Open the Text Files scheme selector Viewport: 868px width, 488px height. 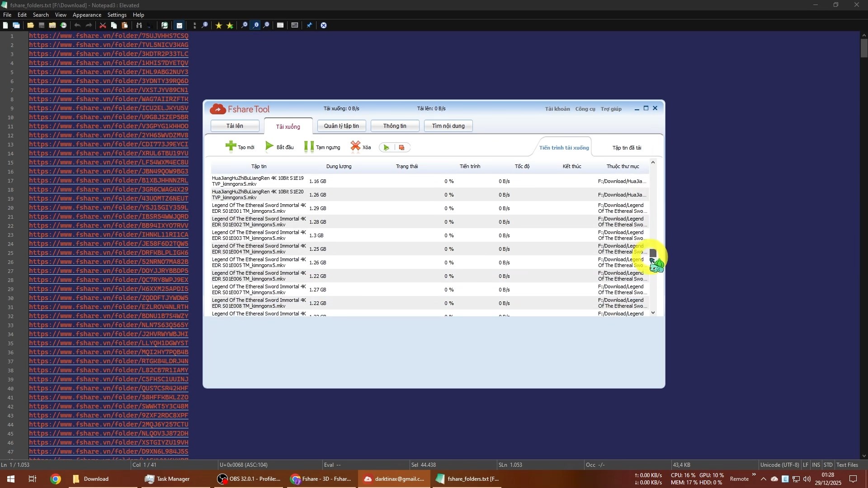pos(848,465)
